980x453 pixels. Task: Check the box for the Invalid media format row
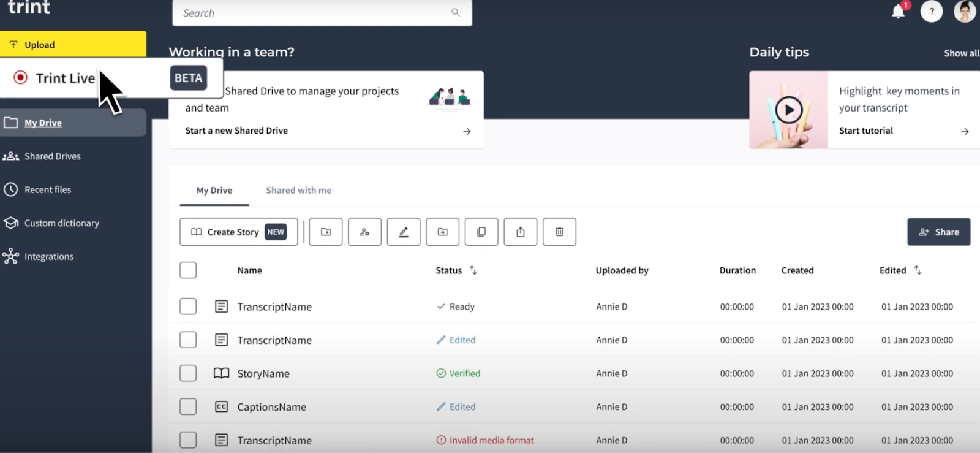[188, 440]
